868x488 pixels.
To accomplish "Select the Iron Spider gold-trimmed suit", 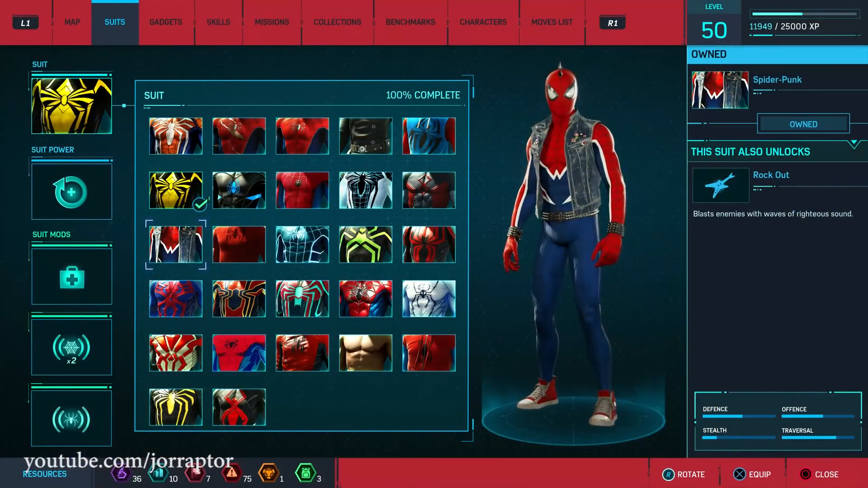I will point(239,299).
